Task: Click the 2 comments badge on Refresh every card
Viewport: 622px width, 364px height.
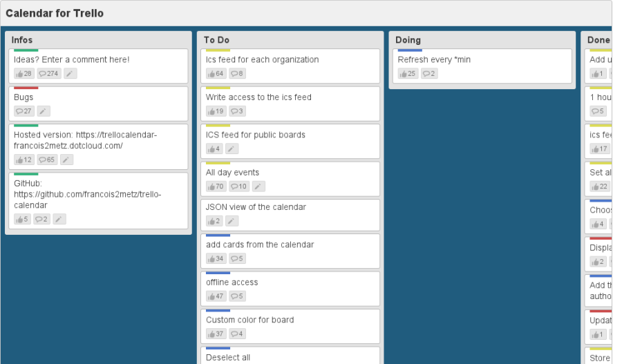Action: [x=429, y=74]
